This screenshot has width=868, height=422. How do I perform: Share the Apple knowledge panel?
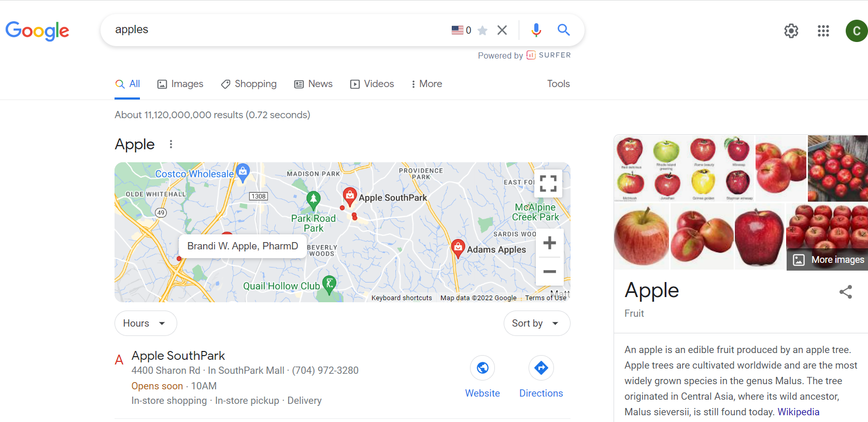(x=846, y=292)
